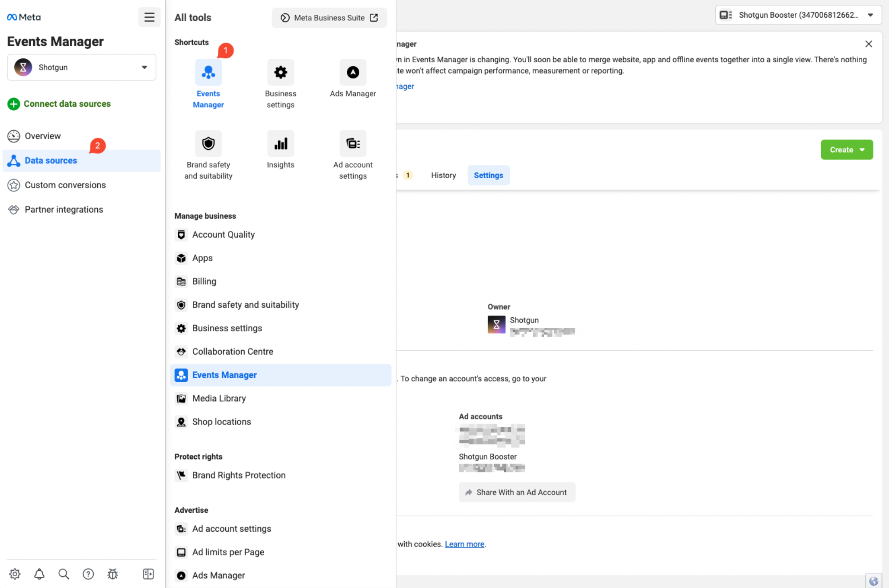Open Brand Rights Protection
Viewport: 889px width, 588px height.
[x=281, y=475]
